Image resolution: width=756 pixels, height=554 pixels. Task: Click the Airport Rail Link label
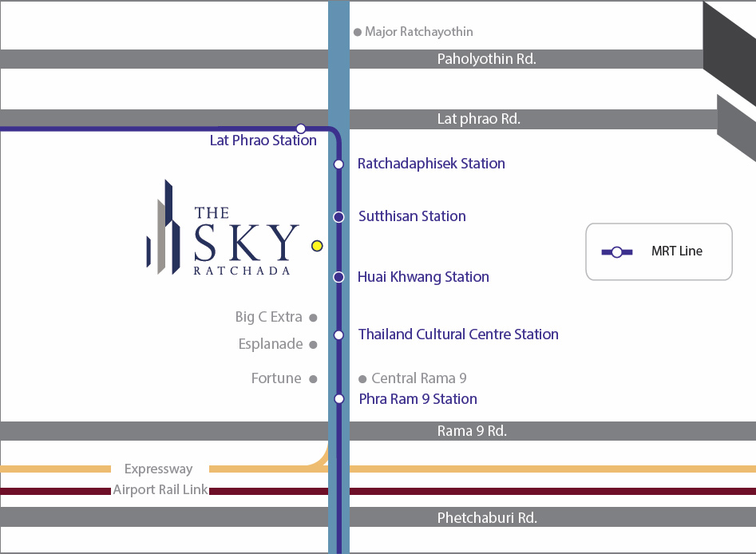pyautogui.click(x=160, y=490)
